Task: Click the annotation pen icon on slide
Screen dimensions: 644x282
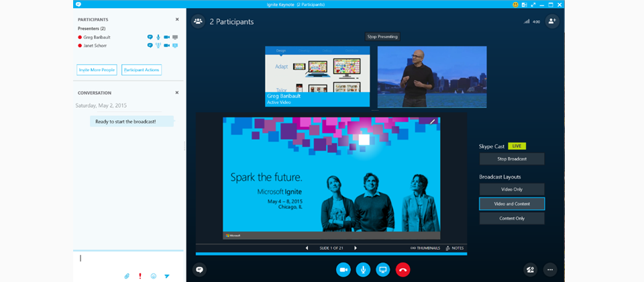Action: pyautogui.click(x=432, y=122)
